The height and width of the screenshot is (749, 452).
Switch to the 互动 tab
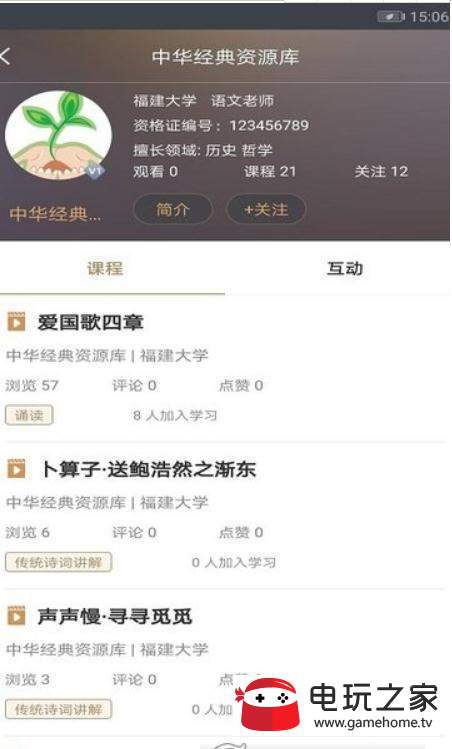click(x=344, y=268)
